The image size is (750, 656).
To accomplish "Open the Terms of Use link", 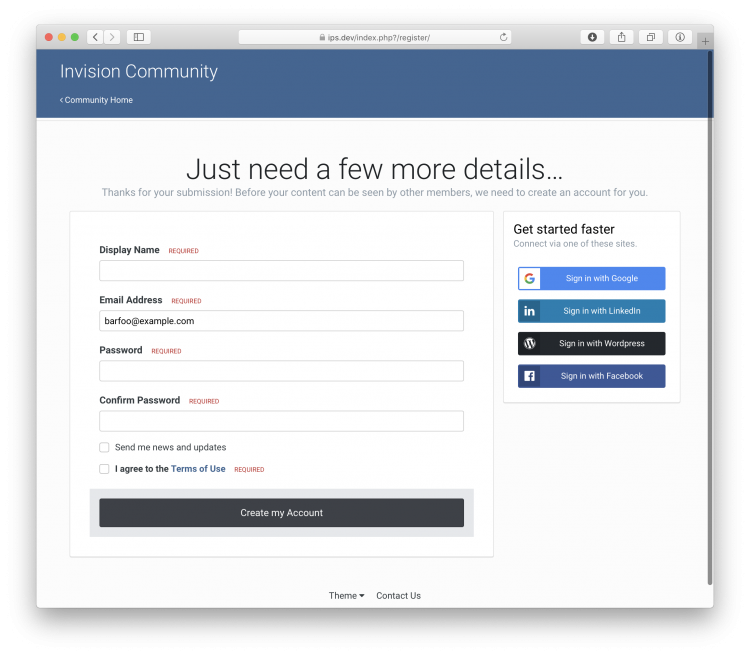I will click(x=198, y=469).
